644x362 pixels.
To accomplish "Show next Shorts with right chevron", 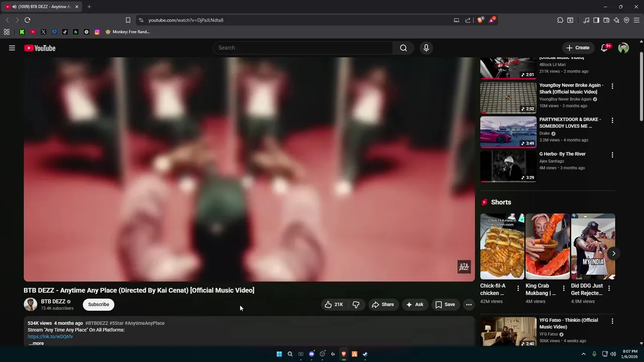I will coord(613,253).
